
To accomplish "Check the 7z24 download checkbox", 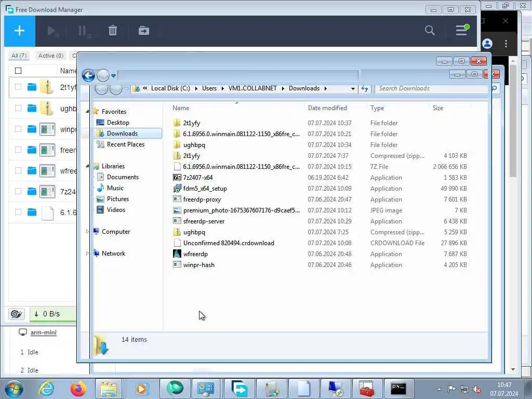I will pos(18,191).
